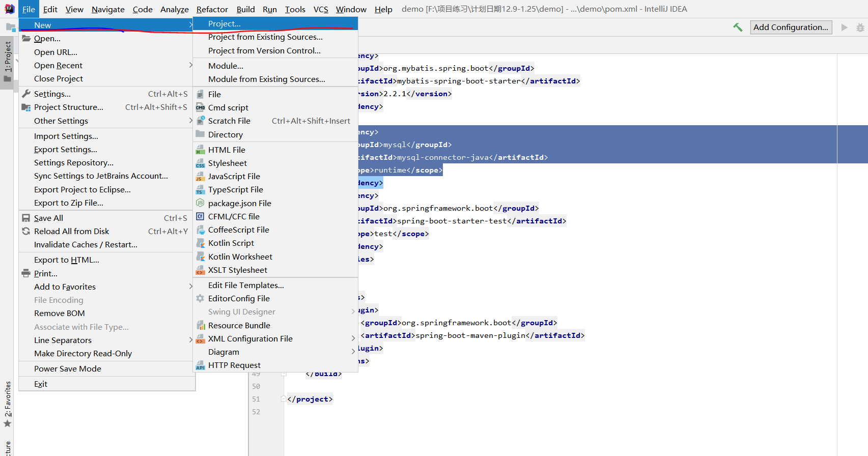Click the Kotlin Worksheet icon
Screen dimensions: 868x456
coord(201,256)
